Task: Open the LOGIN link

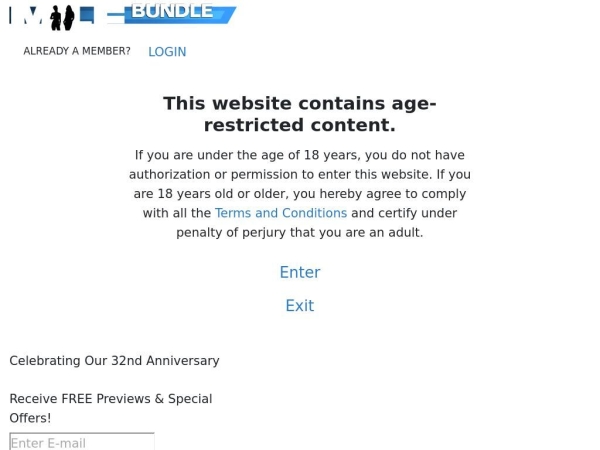Action: tap(167, 52)
